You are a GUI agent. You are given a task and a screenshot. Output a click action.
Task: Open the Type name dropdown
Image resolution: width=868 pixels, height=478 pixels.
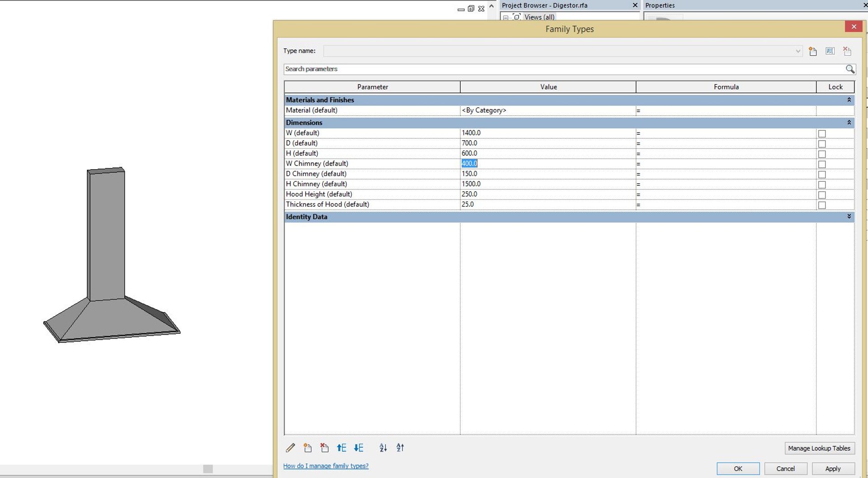pyautogui.click(x=797, y=51)
